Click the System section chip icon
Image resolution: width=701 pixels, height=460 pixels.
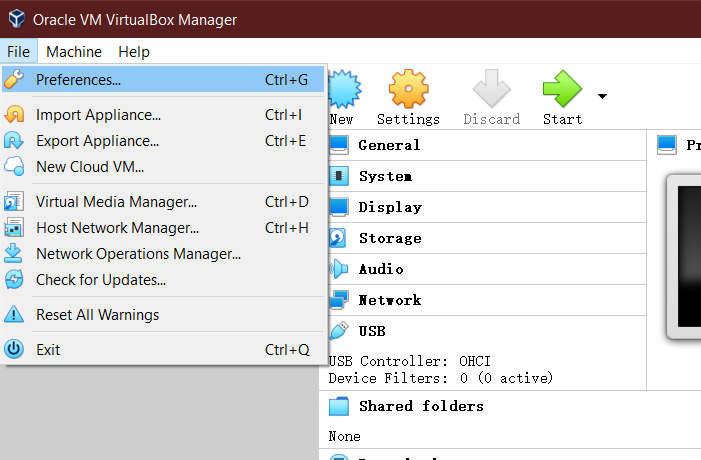tap(339, 176)
